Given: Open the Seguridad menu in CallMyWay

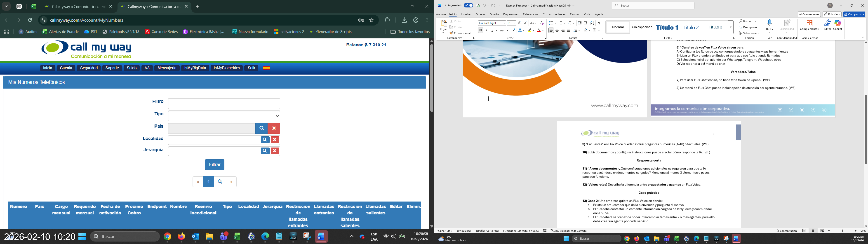Looking at the screenshot, I should [x=89, y=68].
